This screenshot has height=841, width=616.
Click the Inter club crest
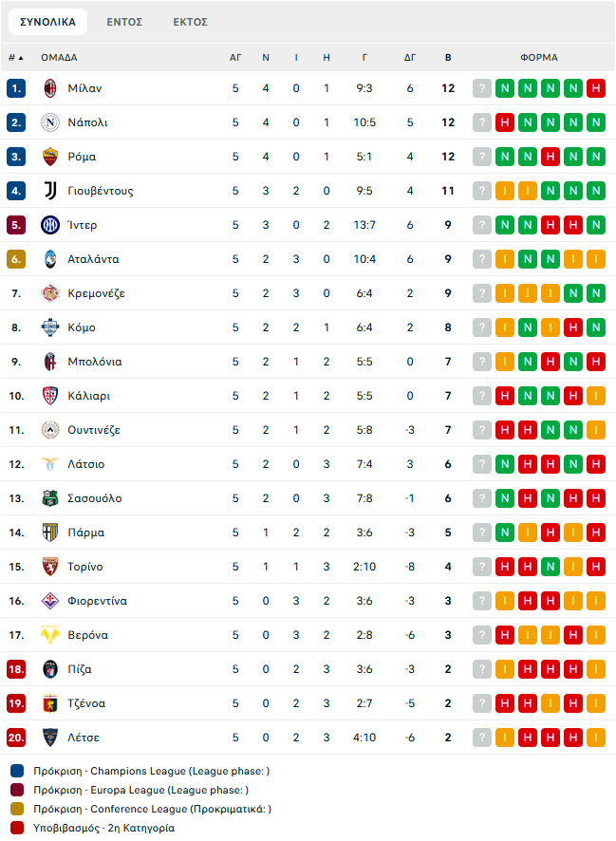[50, 225]
